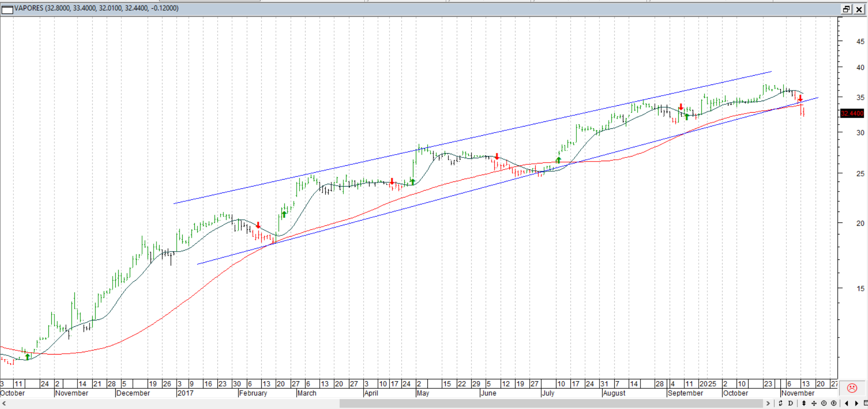Click the 40 price level on the y-axis
The height and width of the screenshot is (409, 868).
click(x=860, y=67)
